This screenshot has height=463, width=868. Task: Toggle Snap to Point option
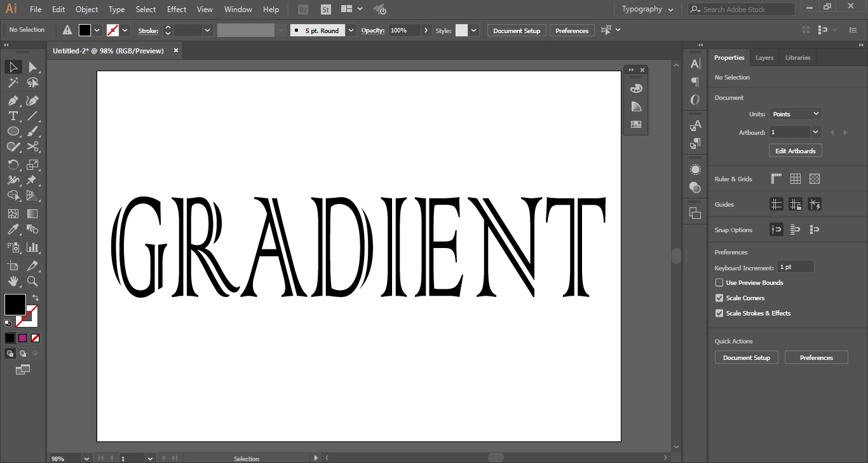(x=776, y=230)
